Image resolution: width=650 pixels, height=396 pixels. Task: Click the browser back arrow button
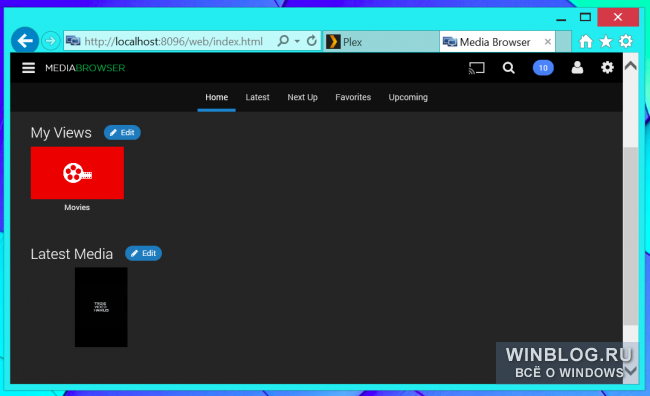coord(25,41)
